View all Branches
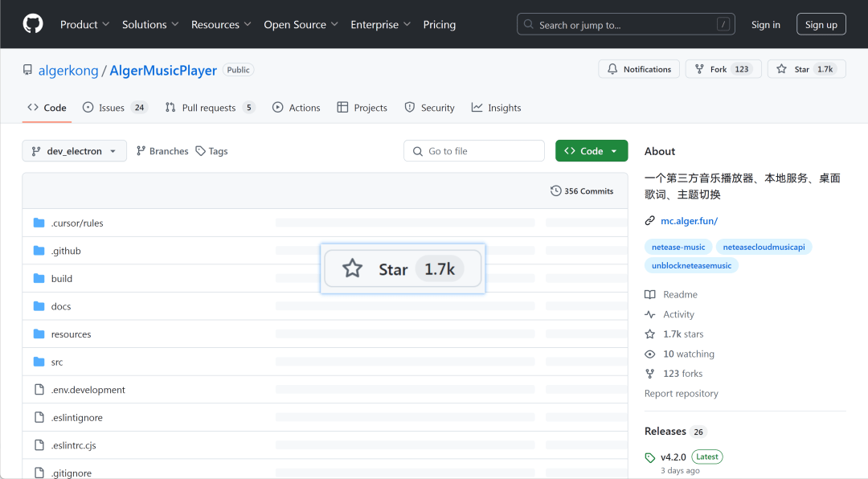The width and height of the screenshot is (868, 479). pyautogui.click(x=162, y=150)
